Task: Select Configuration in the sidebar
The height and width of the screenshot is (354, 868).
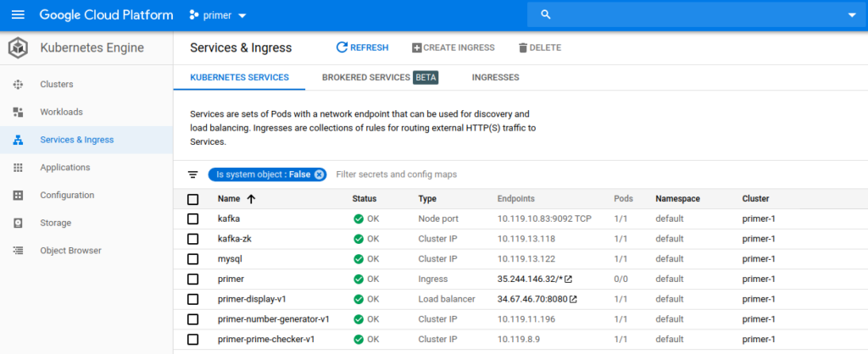Action: tap(67, 195)
